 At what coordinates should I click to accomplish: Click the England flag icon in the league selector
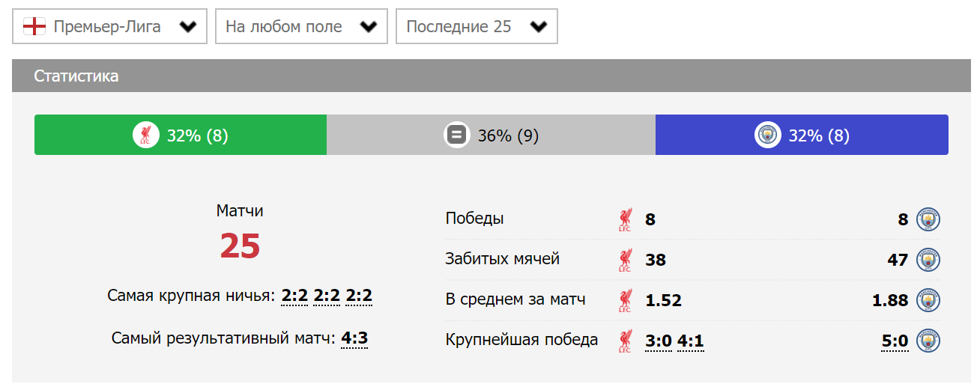point(34,27)
